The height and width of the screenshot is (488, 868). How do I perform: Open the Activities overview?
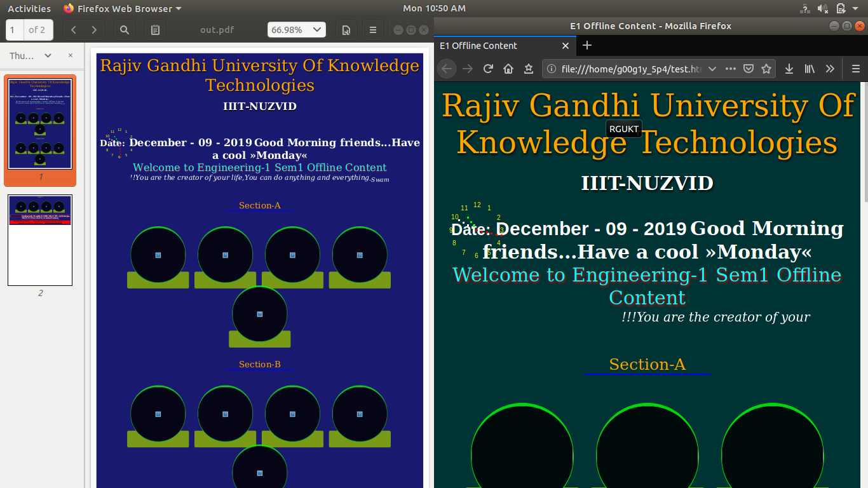(29, 8)
